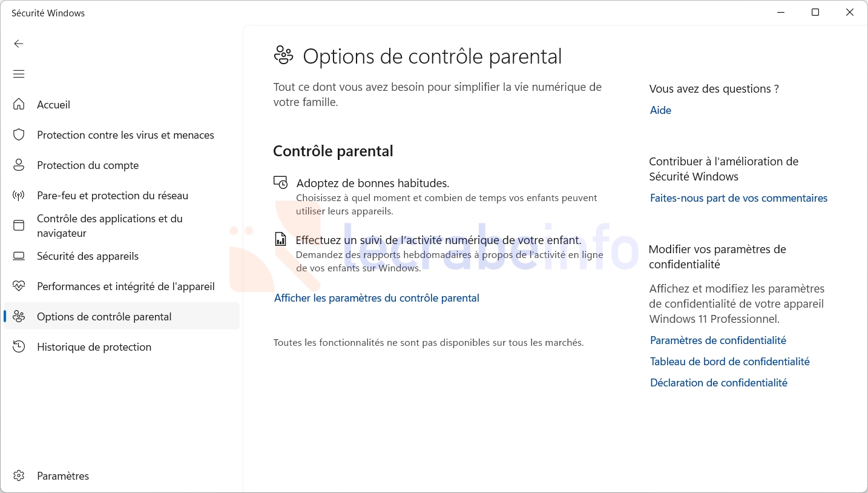Screen dimensions: 868x493
Task: Open Tableau de bord de confidentialité
Action: [729, 362]
